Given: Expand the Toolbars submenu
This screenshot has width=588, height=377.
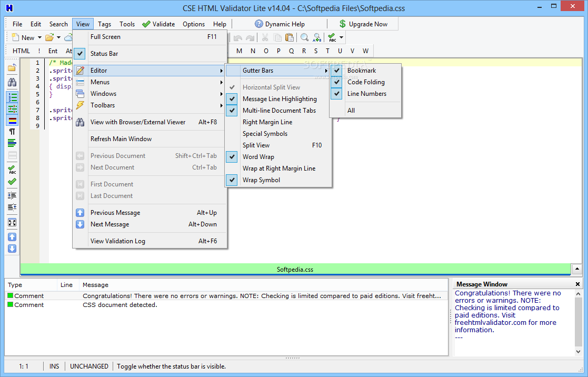Looking at the screenshot, I should point(150,105).
